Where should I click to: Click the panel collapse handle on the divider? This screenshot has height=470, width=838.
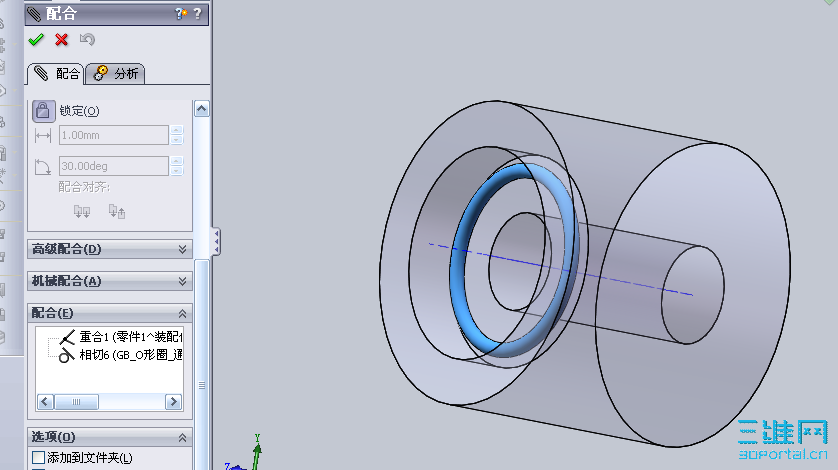pyautogui.click(x=216, y=242)
